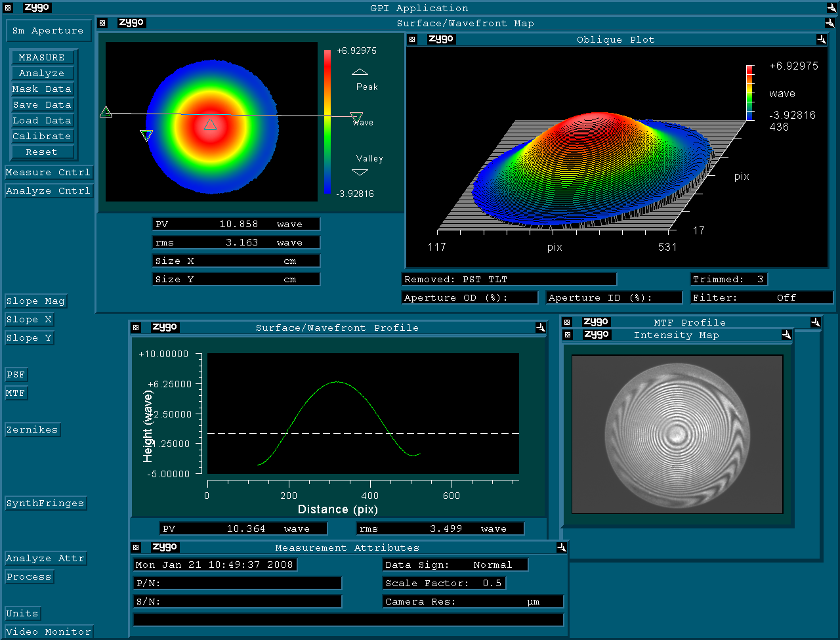The height and width of the screenshot is (640, 840).
Task: Click the Oblique Plot window pin icon
Action: (821, 39)
